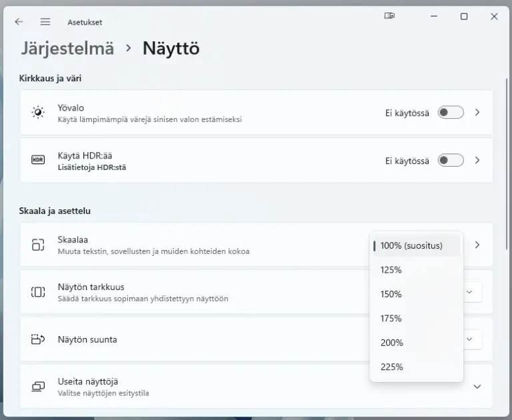Open HDR settings with chevron arrow
The width and height of the screenshot is (512, 420).
pos(477,160)
